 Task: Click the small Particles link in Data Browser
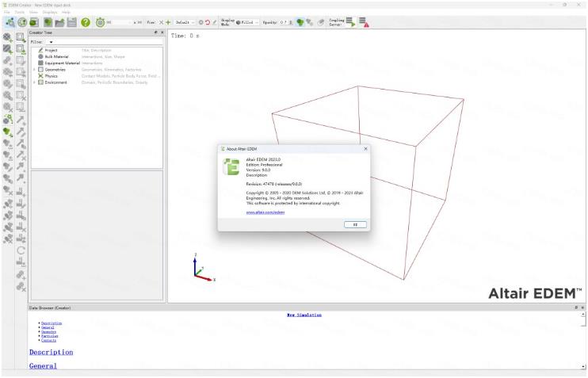(x=49, y=336)
